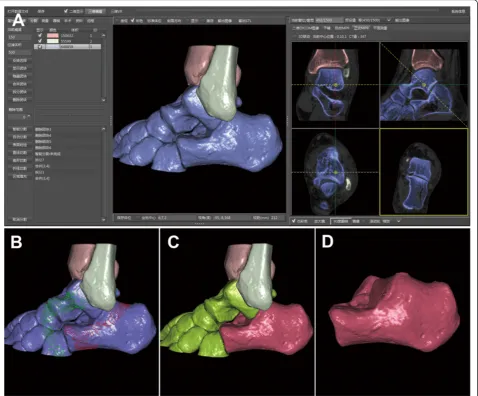Open the blue mask color swatch
This screenshot has height=396, width=478.
pos(53,47)
